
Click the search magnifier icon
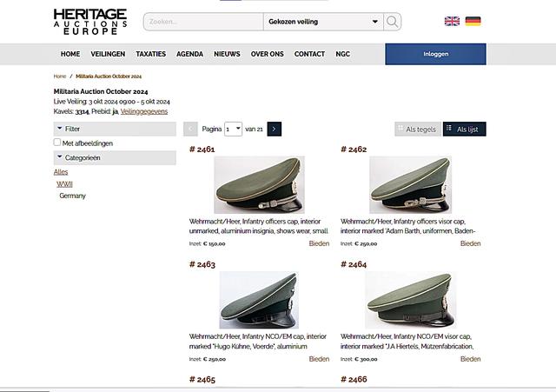pyautogui.click(x=393, y=22)
